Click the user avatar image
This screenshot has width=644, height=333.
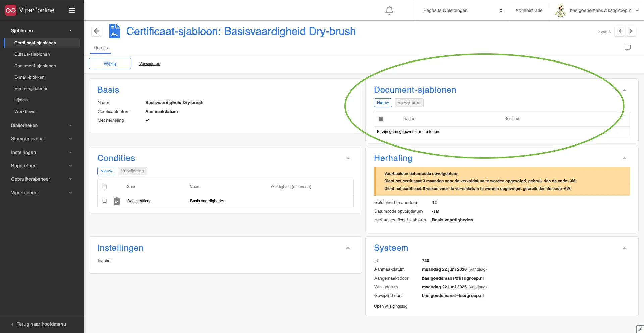pyautogui.click(x=560, y=10)
